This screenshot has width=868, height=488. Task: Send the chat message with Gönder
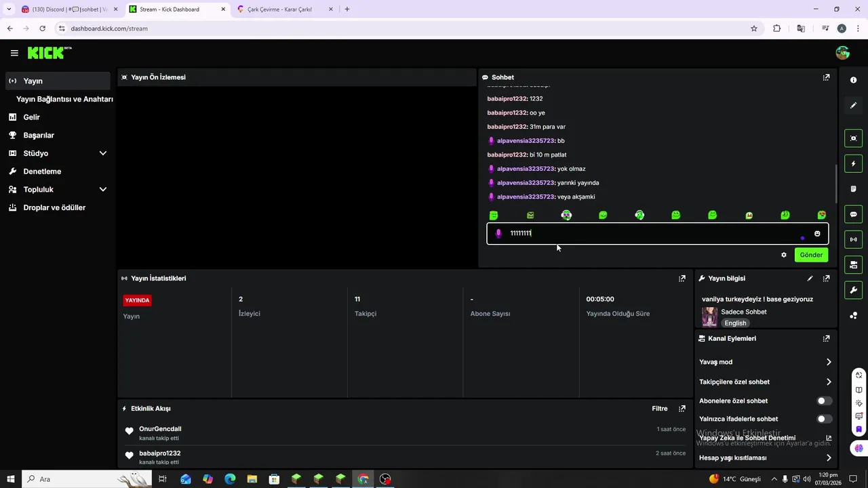[811, 255]
